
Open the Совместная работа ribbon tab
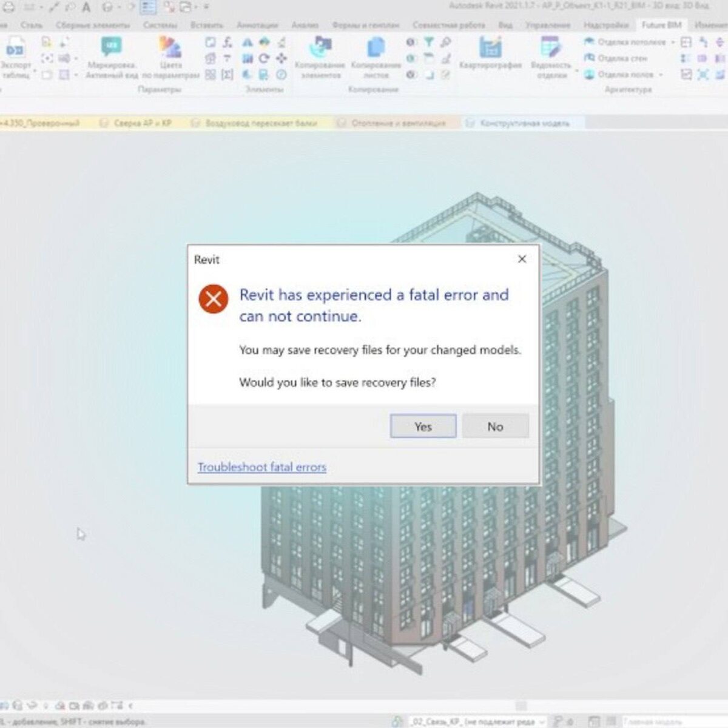(449, 25)
